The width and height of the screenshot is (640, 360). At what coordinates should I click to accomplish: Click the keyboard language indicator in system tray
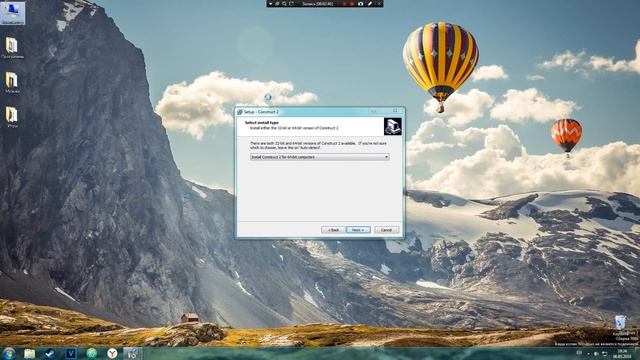[x=579, y=353]
